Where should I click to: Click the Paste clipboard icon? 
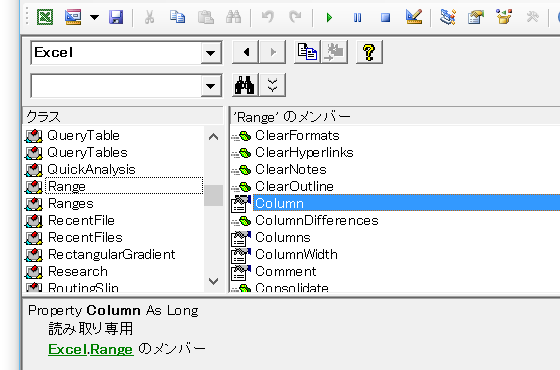[205, 17]
